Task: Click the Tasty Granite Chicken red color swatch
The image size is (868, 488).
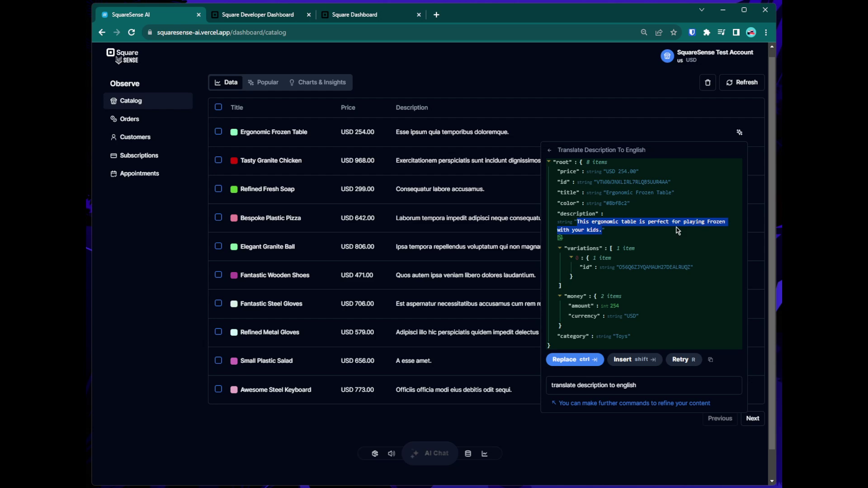Action: 234,160
